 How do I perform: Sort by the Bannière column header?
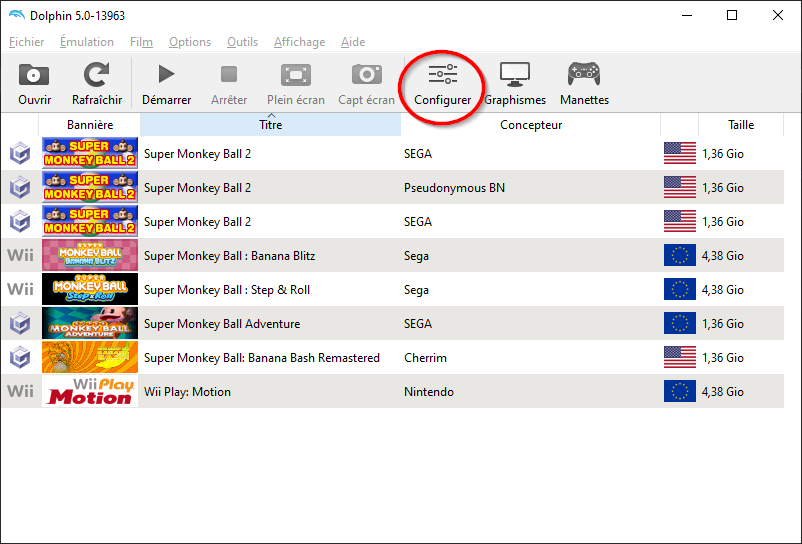coord(90,125)
